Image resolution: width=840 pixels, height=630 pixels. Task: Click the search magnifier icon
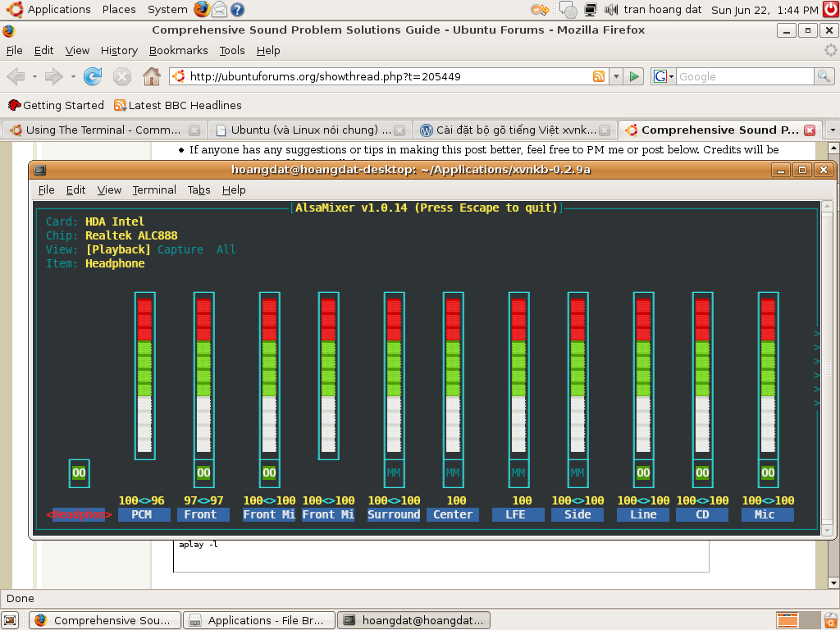click(x=824, y=76)
